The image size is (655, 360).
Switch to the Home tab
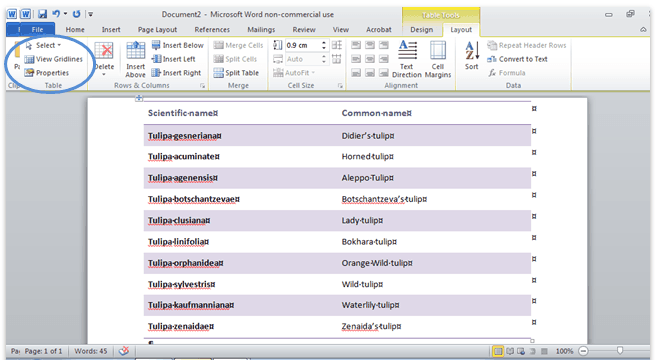75,30
